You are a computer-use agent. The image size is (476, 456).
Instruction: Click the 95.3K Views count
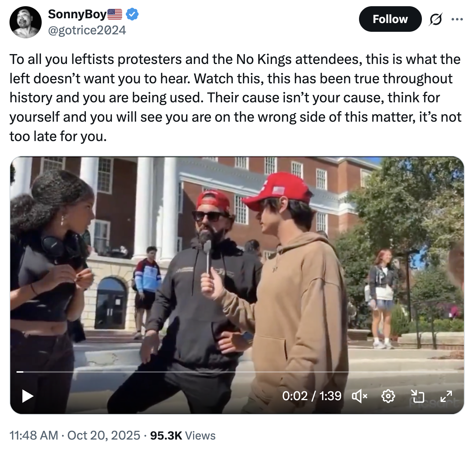(x=182, y=435)
